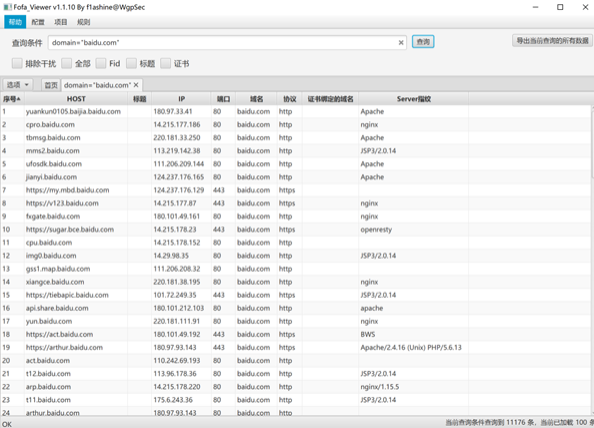Sort by the 域名 column header
The image size is (594, 428).
[x=256, y=99]
